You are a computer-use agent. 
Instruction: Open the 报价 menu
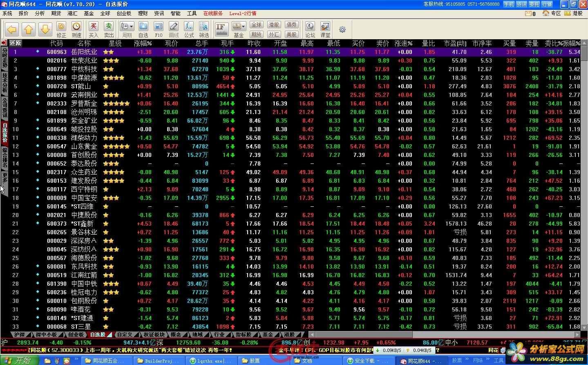pos(24,13)
